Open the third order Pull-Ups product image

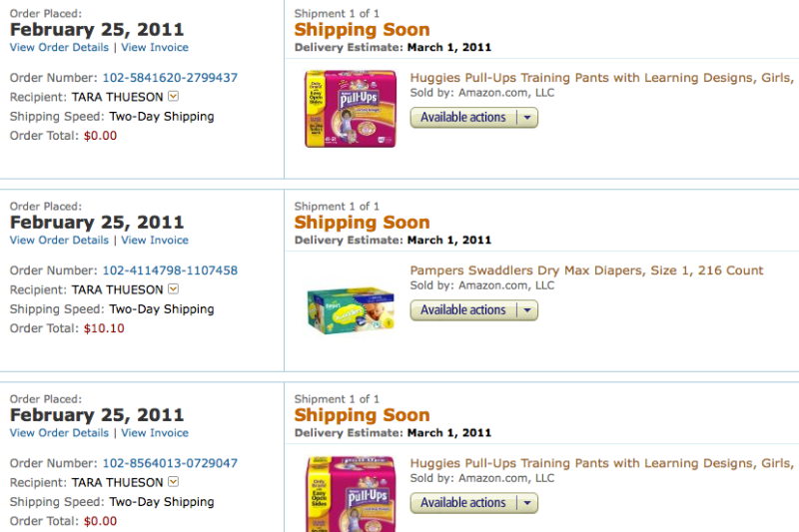pyautogui.click(x=351, y=494)
